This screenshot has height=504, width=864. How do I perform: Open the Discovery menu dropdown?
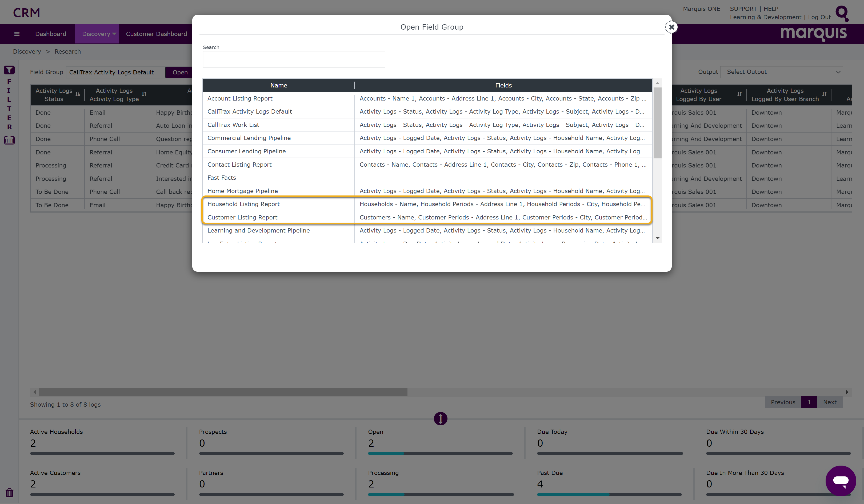[97, 34]
